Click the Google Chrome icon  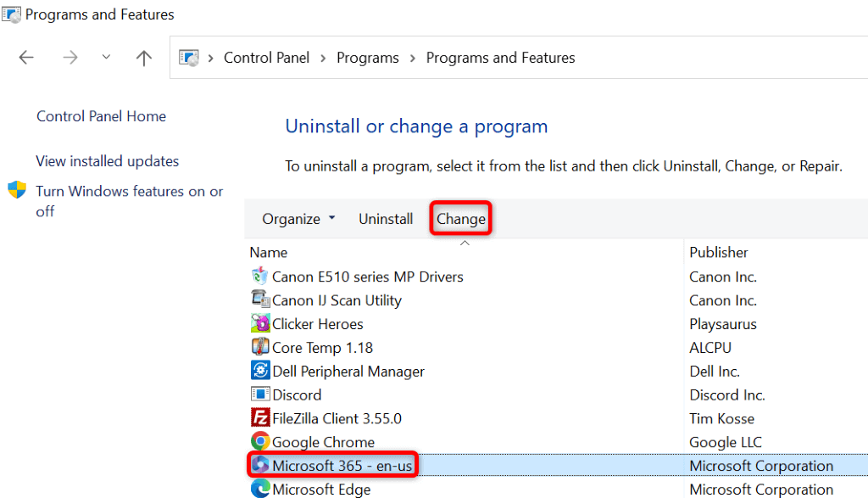coord(261,442)
